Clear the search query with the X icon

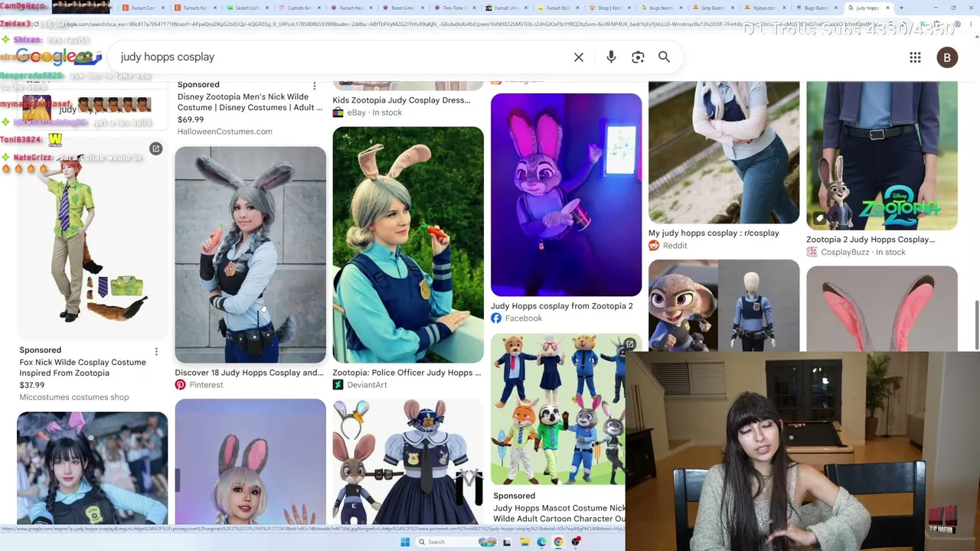(x=579, y=57)
